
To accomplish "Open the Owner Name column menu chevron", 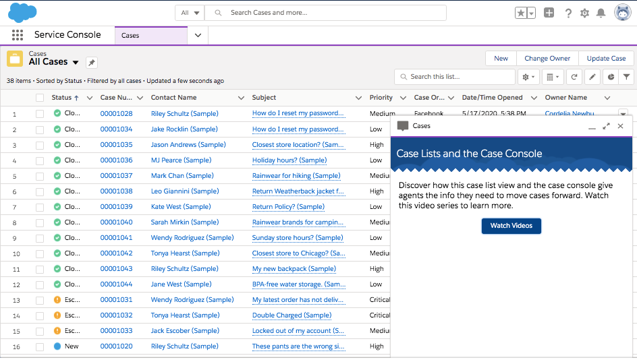I will 607,98.
